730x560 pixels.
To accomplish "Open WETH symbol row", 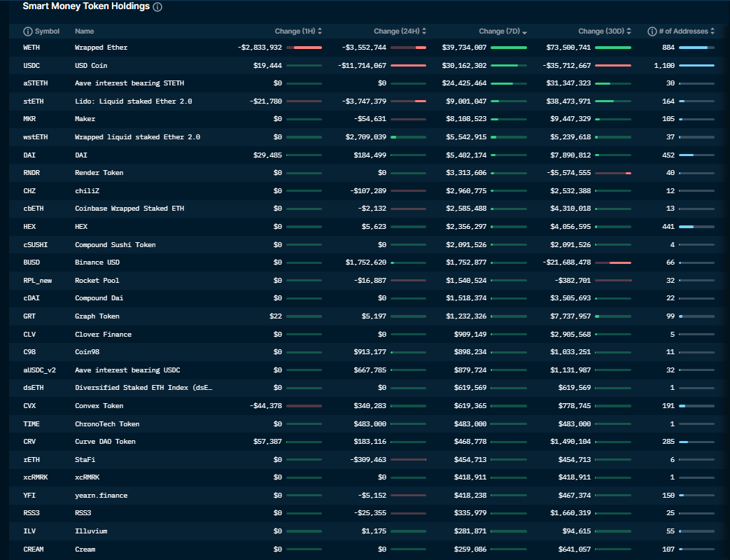I will coord(31,48).
